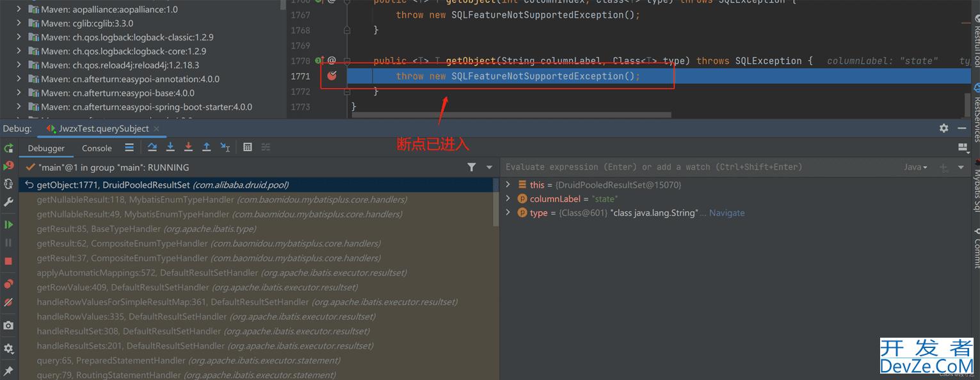
Task: Open the Evaluate Expression calculator icon
Action: [248, 147]
